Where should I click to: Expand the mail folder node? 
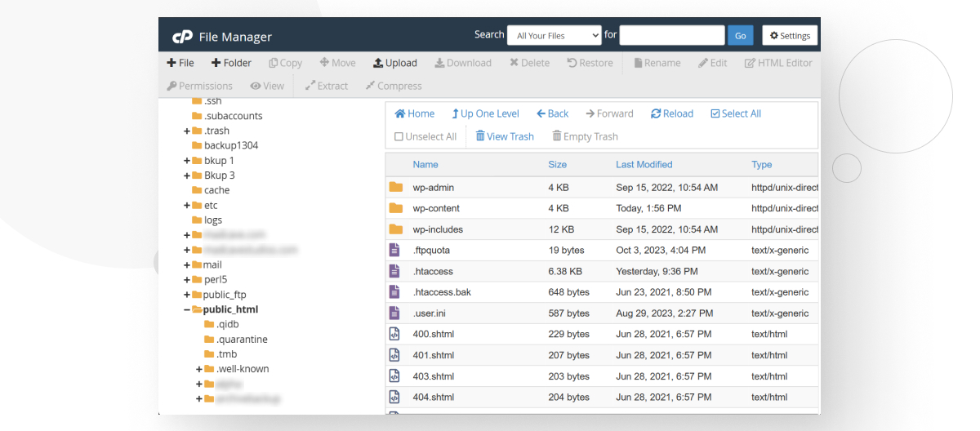tap(187, 264)
